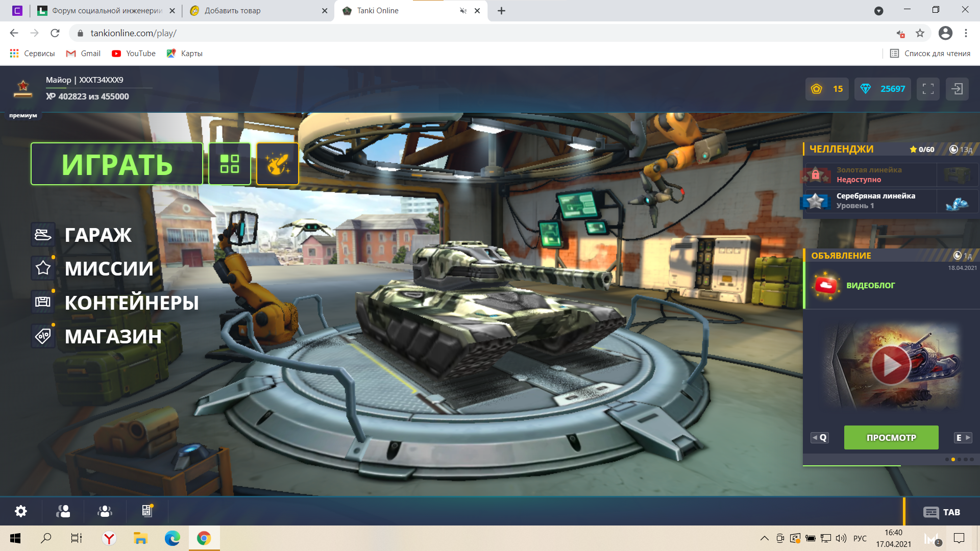Viewport: 980px width, 551px height.
Task: Open a new browser tab
Action: (501, 11)
